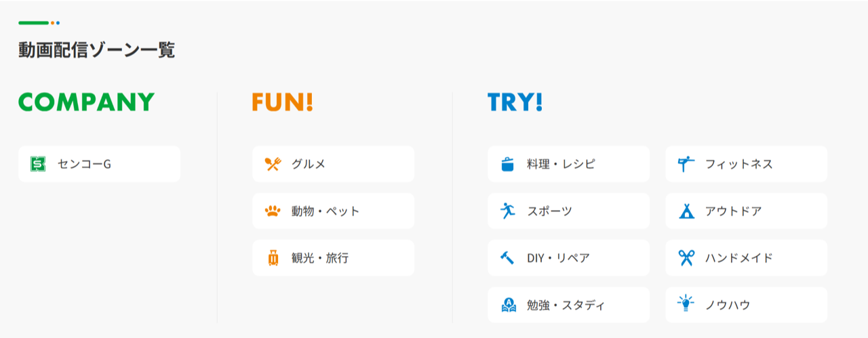Click the blue hammer DIY icon
The height and width of the screenshot is (338, 868).
point(507,258)
